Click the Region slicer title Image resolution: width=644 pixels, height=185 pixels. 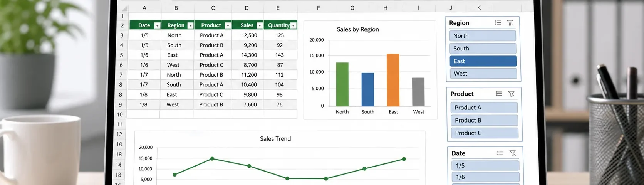click(459, 23)
